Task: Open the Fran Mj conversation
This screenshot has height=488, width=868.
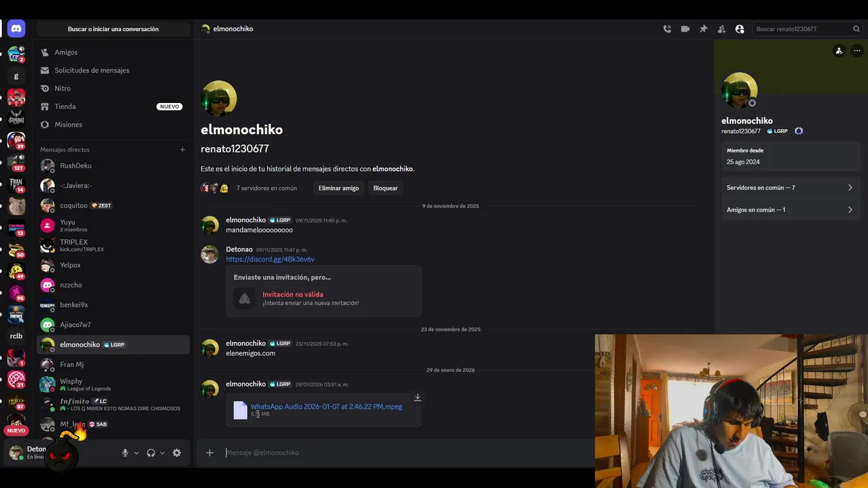Action: click(x=113, y=365)
